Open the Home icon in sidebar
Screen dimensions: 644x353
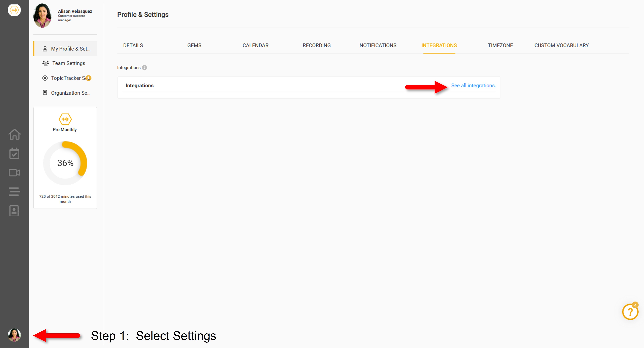pos(14,134)
